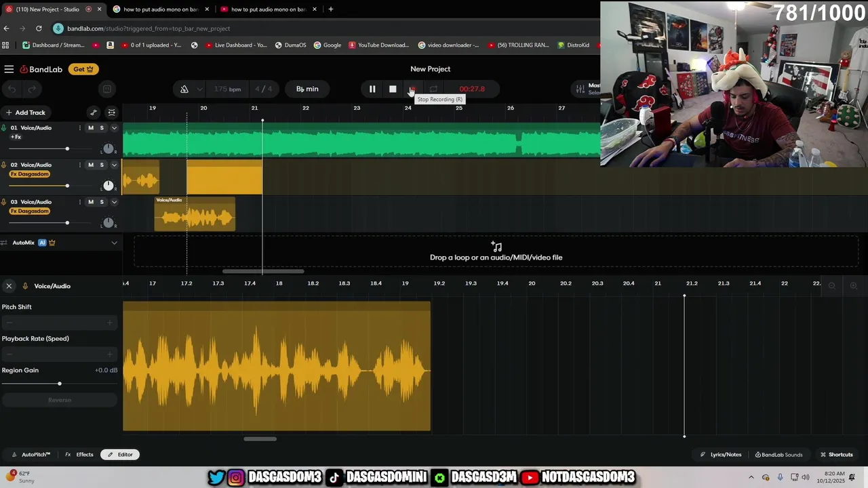The width and height of the screenshot is (868, 488).
Task: Zoom in the editor timeline
Action: click(854, 286)
